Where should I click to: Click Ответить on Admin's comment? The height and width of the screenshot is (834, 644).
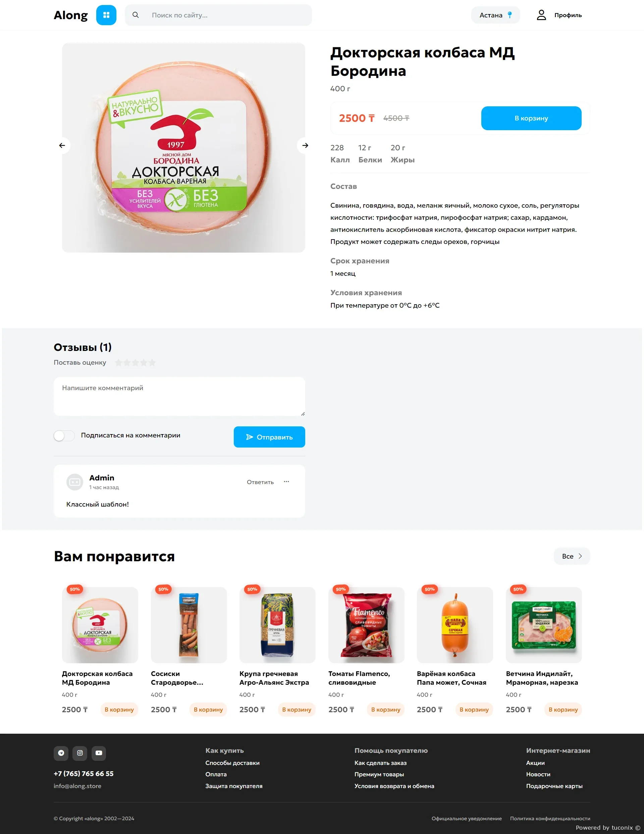click(x=260, y=482)
